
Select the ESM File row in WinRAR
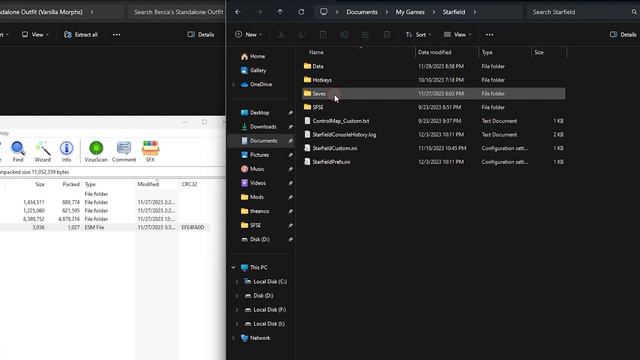tap(104, 227)
